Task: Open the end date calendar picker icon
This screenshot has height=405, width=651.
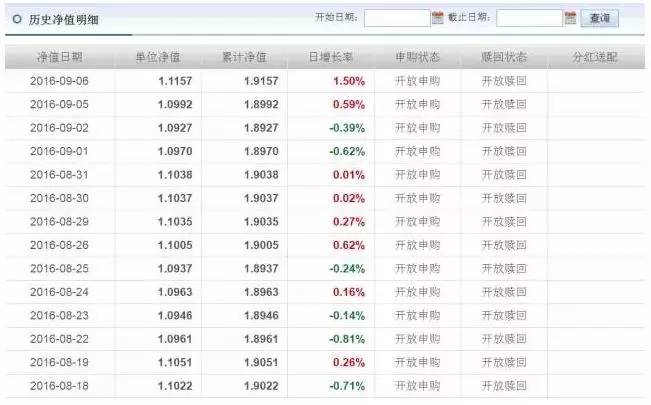Action: pyautogui.click(x=570, y=18)
